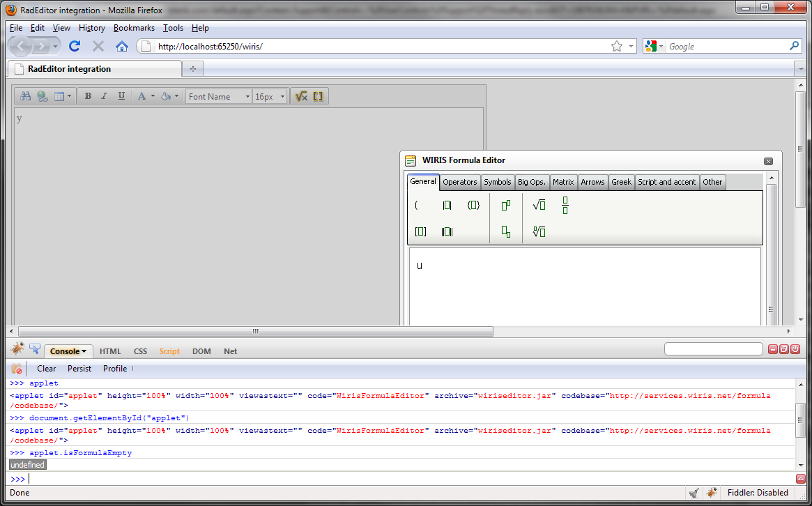
Task: Click the URL address bar
Action: pyautogui.click(x=382, y=46)
